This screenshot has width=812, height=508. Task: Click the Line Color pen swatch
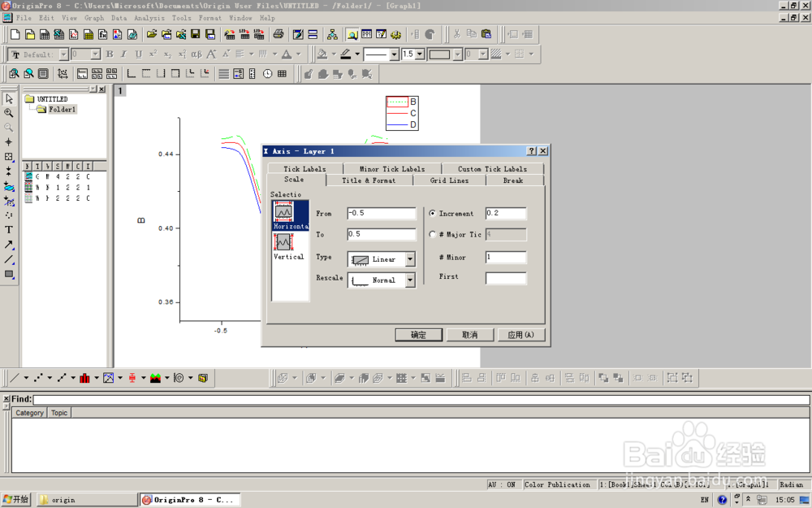pos(346,54)
